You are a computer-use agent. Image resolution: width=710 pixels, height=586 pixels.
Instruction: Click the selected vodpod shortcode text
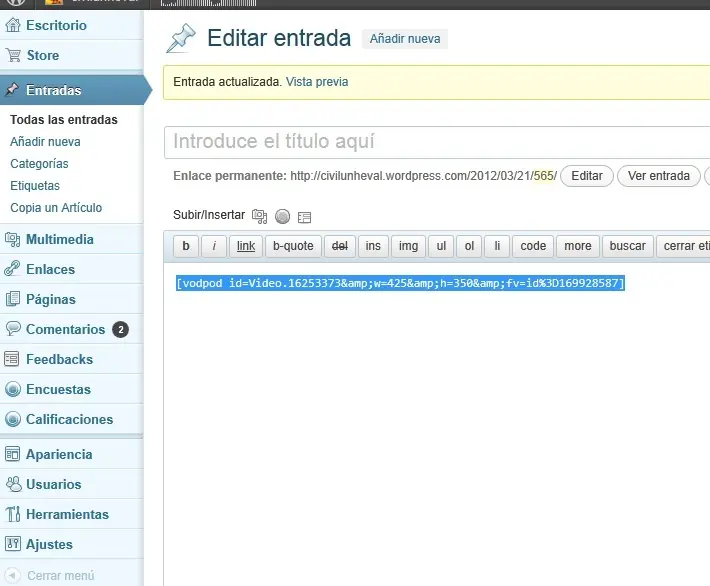pos(400,283)
